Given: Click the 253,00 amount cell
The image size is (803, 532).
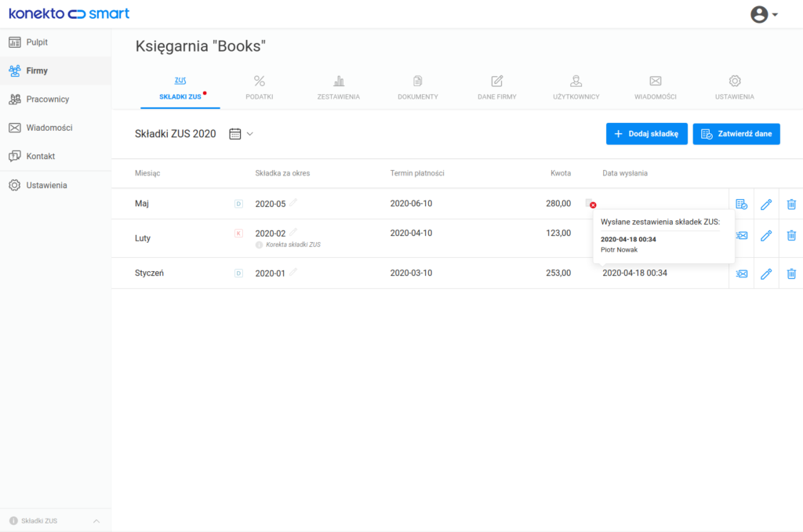Looking at the screenshot, I should click(x=558, y=273).
